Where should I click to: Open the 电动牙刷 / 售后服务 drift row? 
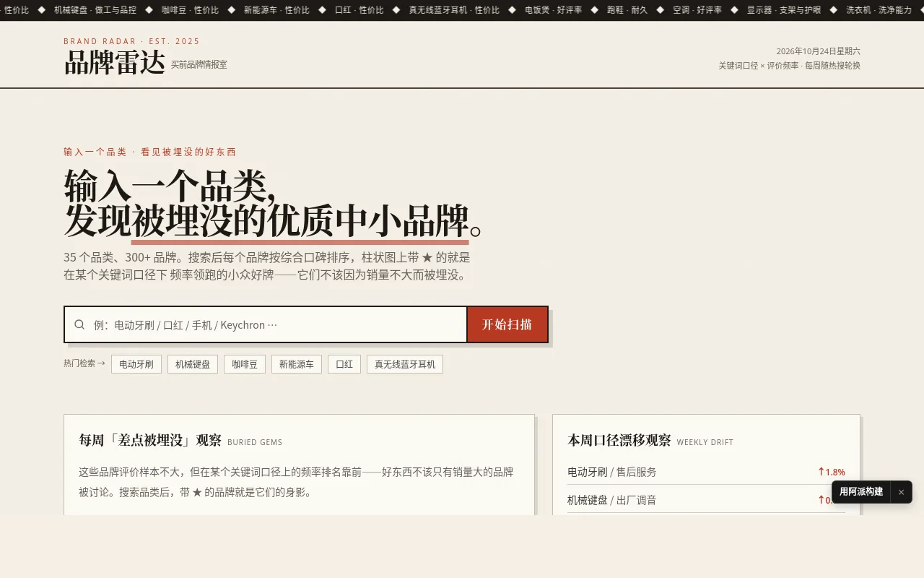tap(706, 472)
